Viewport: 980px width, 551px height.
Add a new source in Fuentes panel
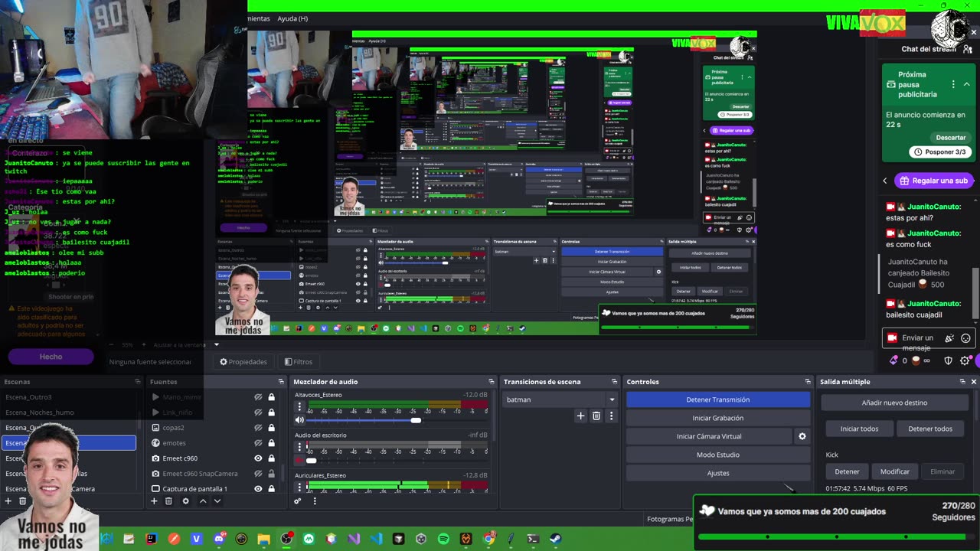click(x=154, y=501)
